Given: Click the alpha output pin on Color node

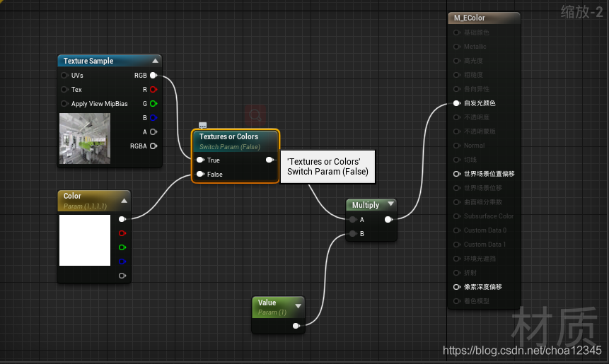Looking at the screenshot, I should pos(122,276).
